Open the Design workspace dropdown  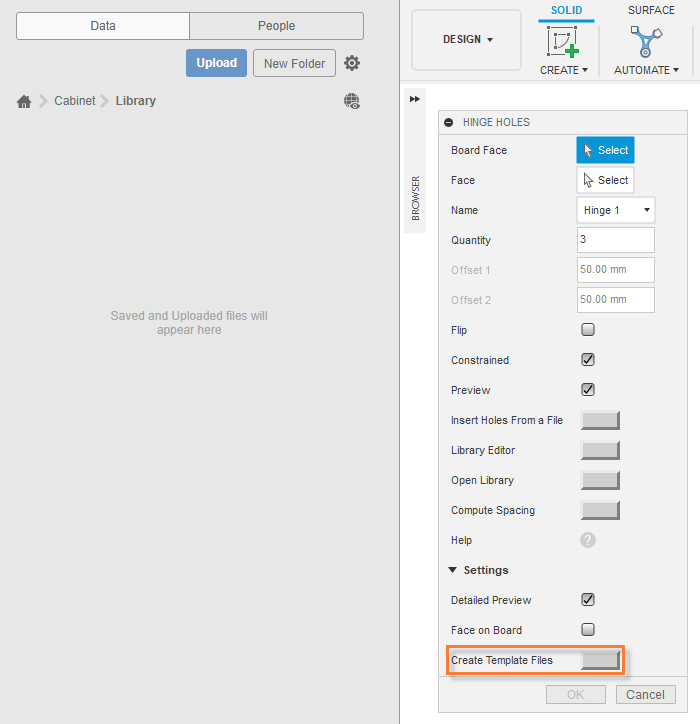tap(467, 40)
